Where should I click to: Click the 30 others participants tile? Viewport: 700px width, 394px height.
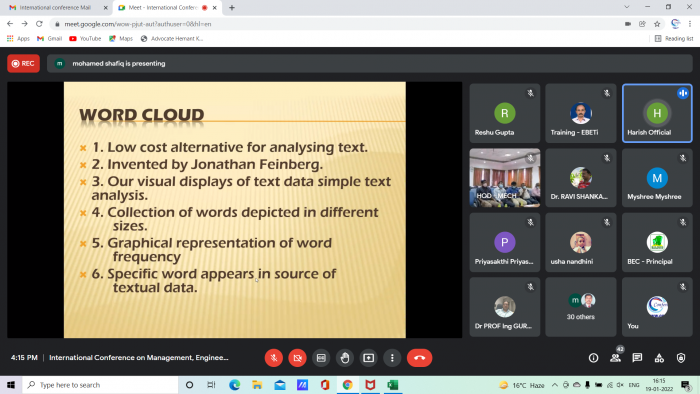(x=580, y=307)
